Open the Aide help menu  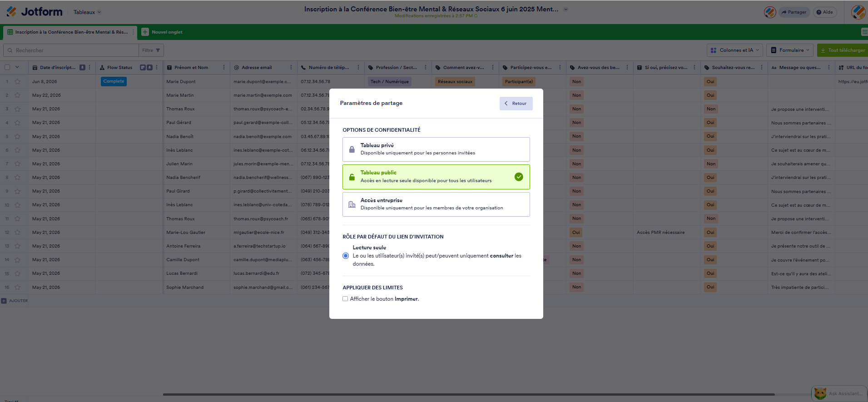pyautogui.click(x=825, y=12)
